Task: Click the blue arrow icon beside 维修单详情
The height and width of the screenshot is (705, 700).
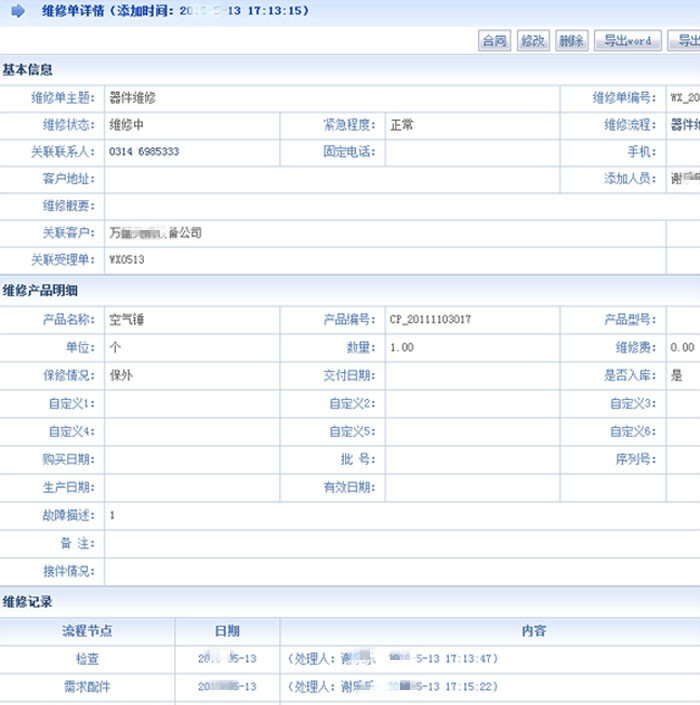Action: [18, 12]
